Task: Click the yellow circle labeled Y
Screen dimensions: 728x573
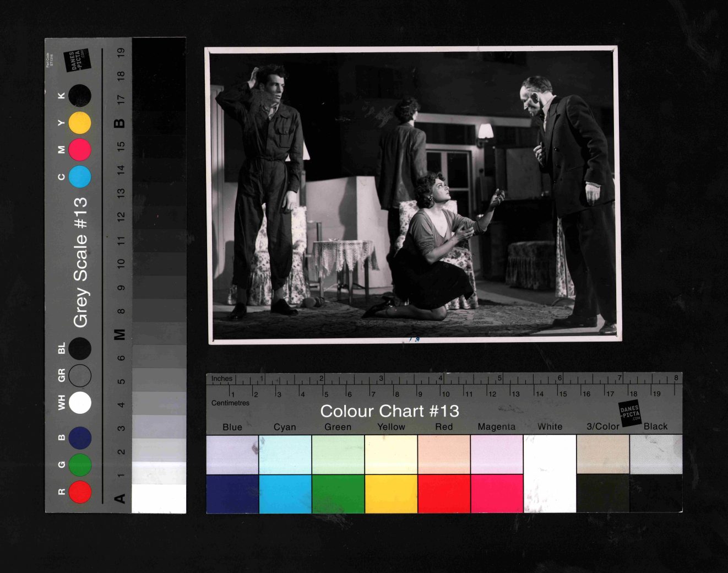Action: click(80, 123)
